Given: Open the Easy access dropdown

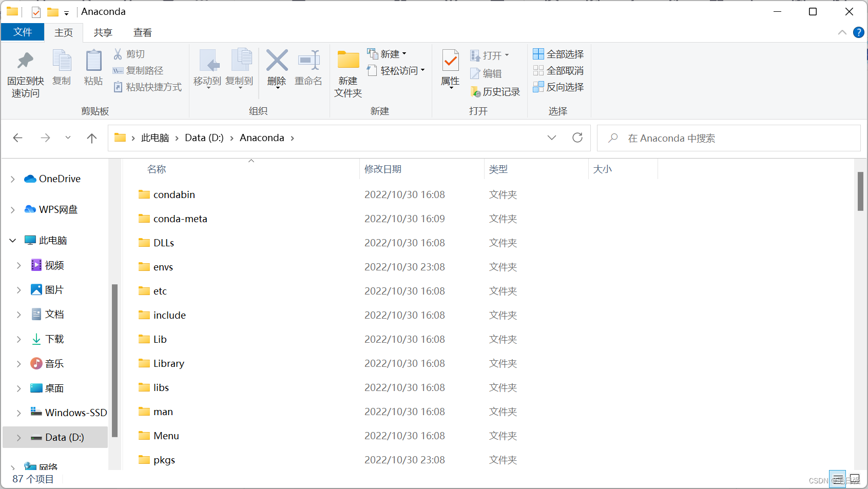Looking at the screenshot, I should 396,70.
